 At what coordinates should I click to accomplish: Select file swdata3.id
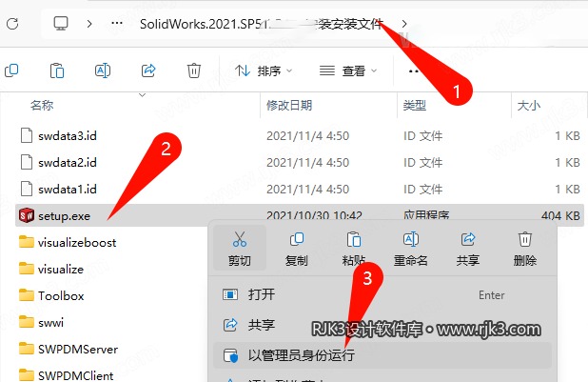[68, 135]
